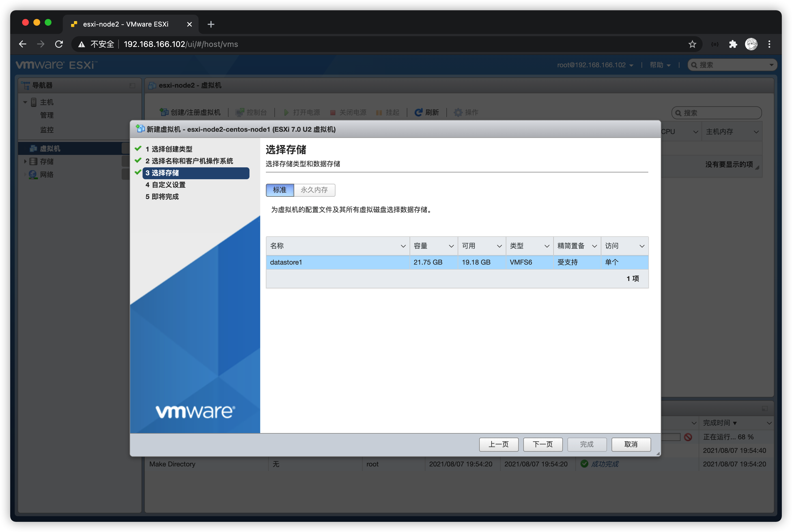Image resolution: width=792 pixels, height=532 pixels.
Task: Click the create/register VM icon
Action: [164, 112]
